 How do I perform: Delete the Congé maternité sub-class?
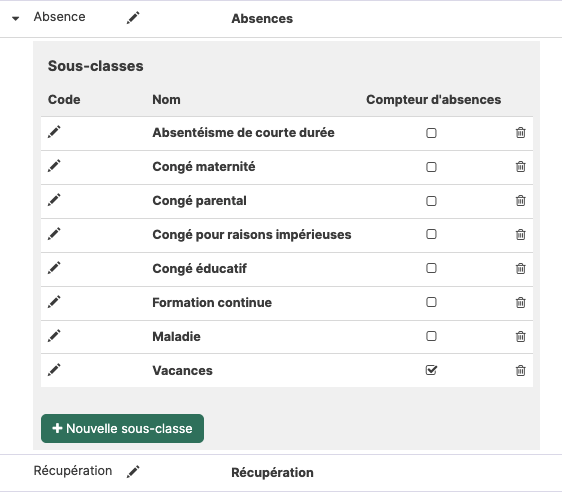coord(520,166)
